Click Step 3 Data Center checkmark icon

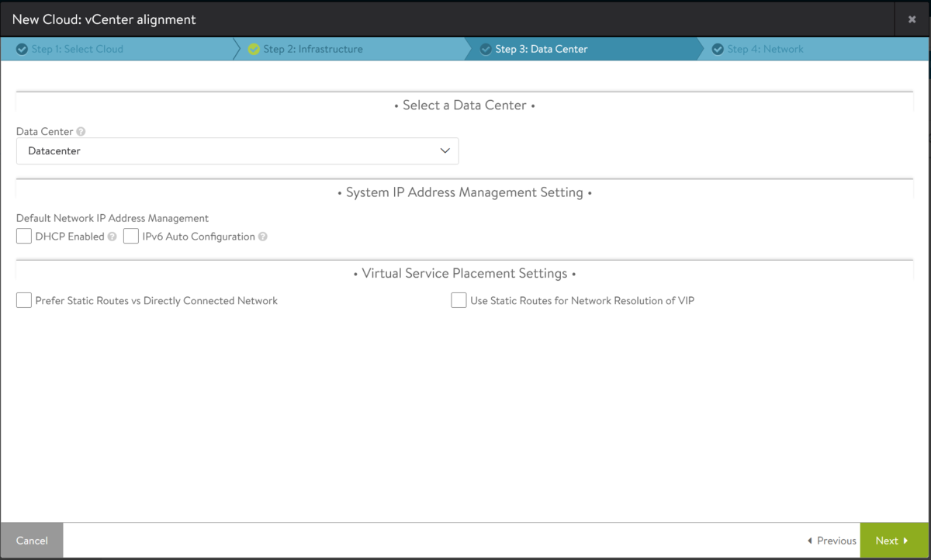pyautogui.click(x=486, y=49)
